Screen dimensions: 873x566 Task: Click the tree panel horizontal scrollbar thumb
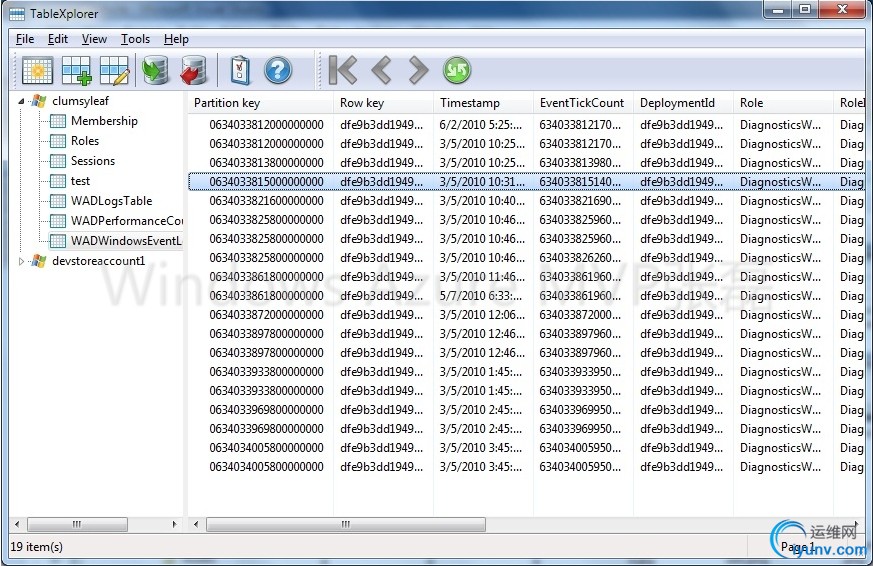(77, 524)
